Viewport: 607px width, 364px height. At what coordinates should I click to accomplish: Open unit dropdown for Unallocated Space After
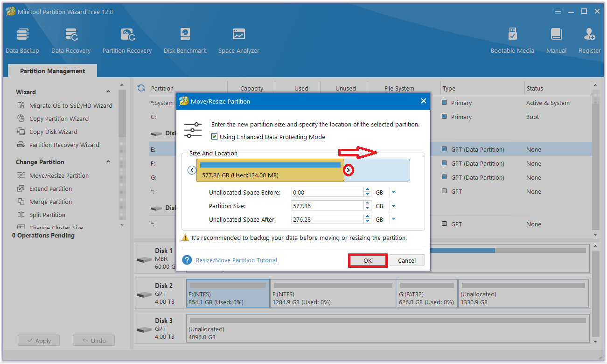click(x=393, y=219)
